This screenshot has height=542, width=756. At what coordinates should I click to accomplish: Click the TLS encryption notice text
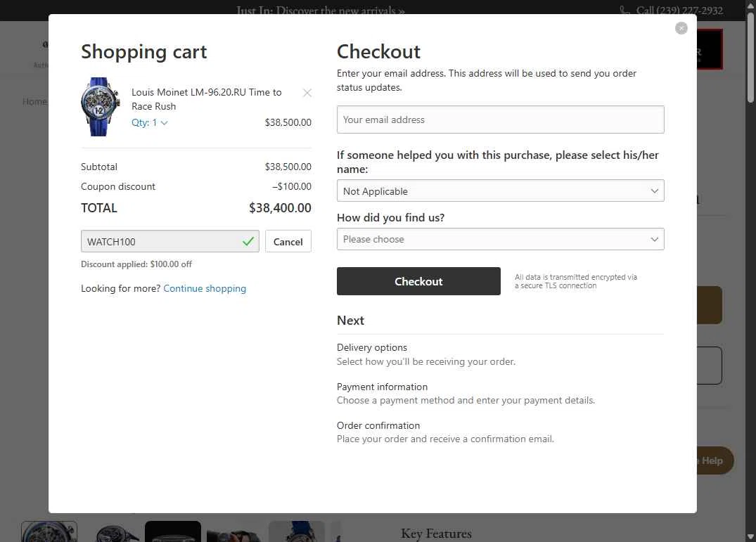[x=576, y=281]
